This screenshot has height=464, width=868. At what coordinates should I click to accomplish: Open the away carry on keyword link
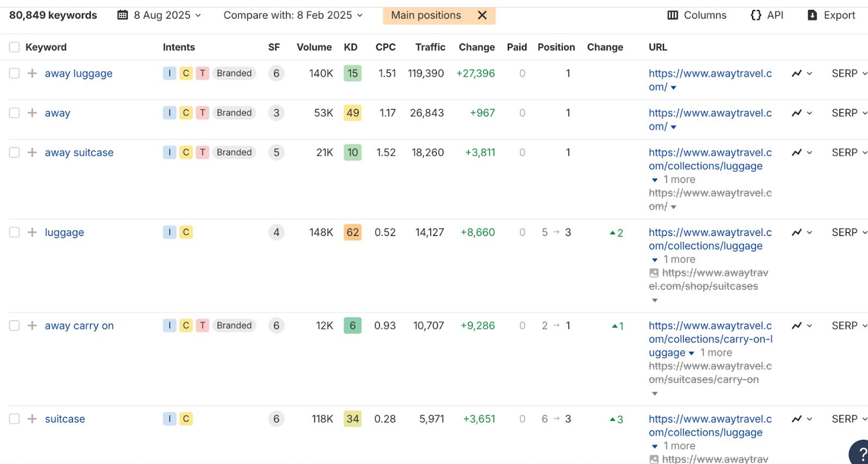click(x=79, y=326)
